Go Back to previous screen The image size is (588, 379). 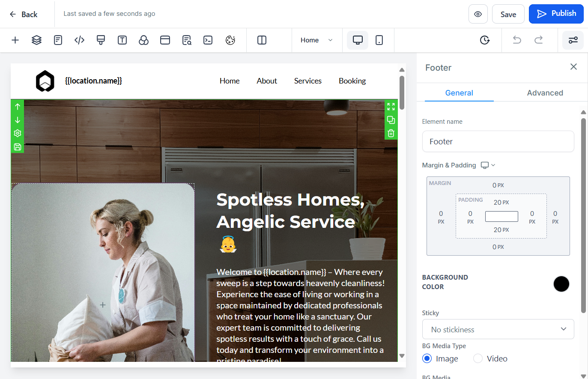tap(24, 14)
